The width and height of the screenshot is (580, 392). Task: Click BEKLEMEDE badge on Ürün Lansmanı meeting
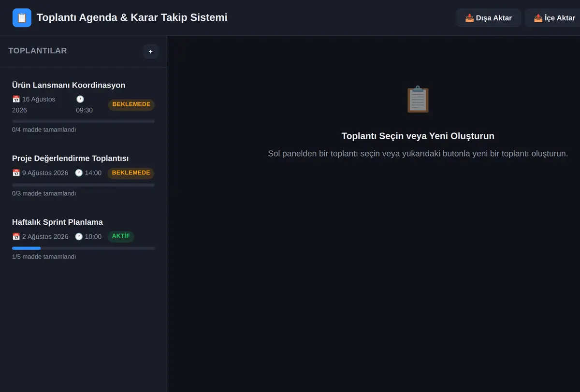(x=131, y=104)
